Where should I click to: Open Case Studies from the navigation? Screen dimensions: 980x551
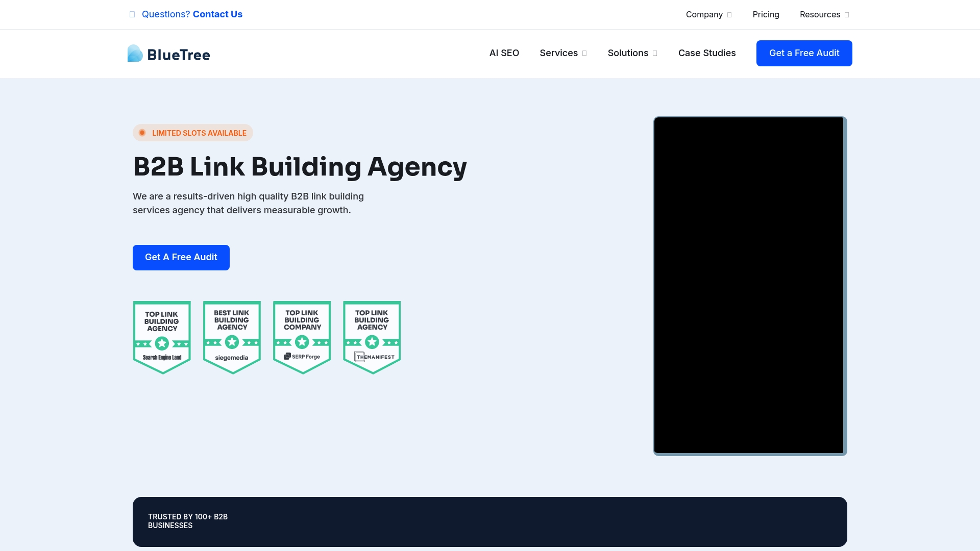[x=706, y=53]
